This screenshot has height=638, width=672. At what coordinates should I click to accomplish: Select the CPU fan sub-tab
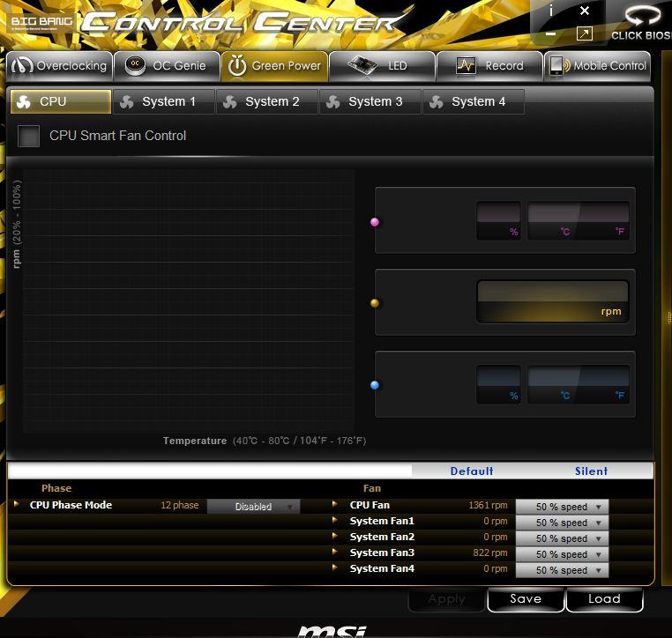pos(61,101)
